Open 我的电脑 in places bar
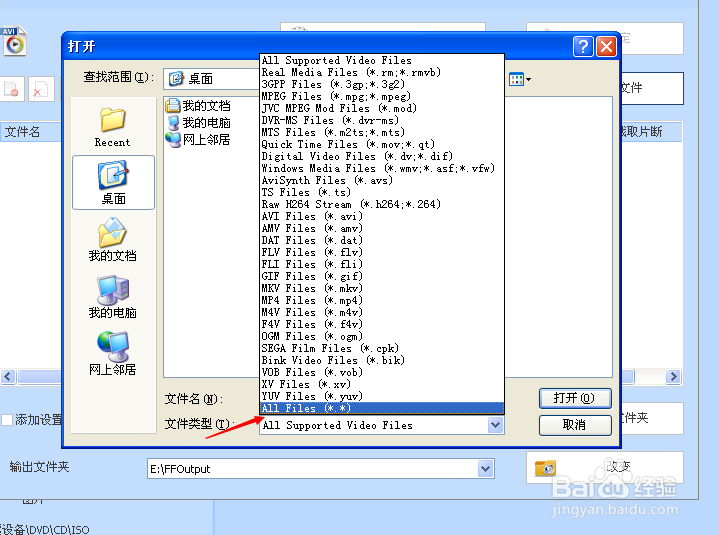719x535 pixels. (112, 297)
